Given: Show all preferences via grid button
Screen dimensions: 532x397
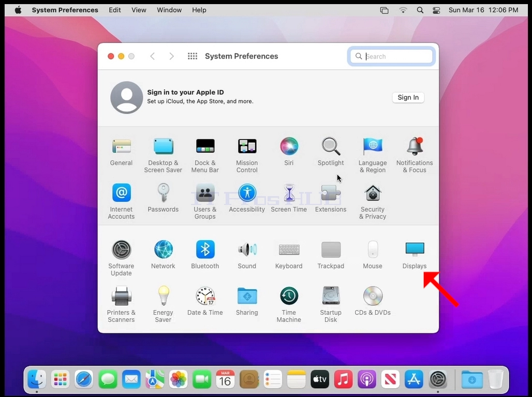Looking at the screenshot, I should 193,56.
